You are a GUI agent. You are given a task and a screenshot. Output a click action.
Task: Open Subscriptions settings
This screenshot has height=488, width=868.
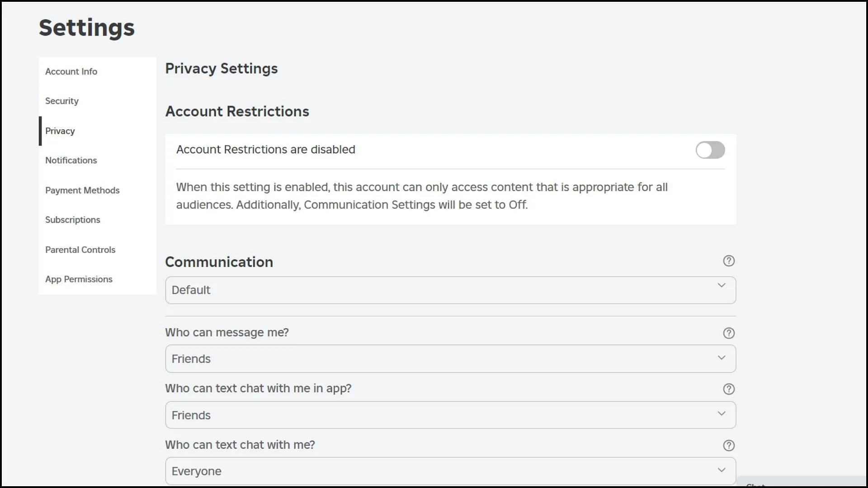(73, 220)
